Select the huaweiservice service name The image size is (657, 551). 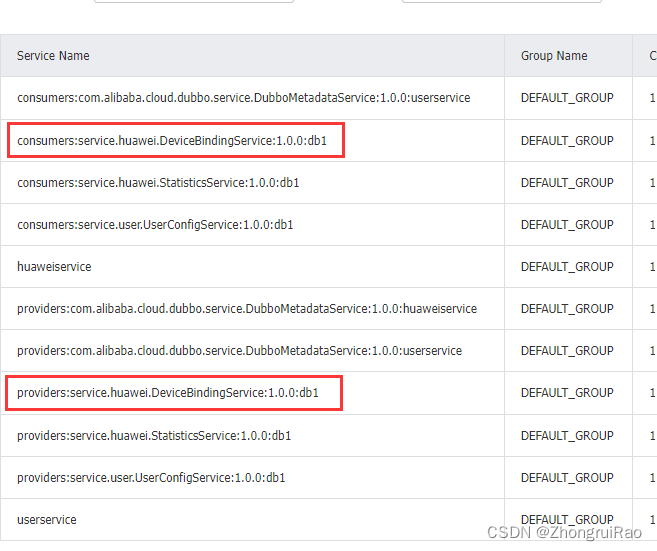pos(54,266)
